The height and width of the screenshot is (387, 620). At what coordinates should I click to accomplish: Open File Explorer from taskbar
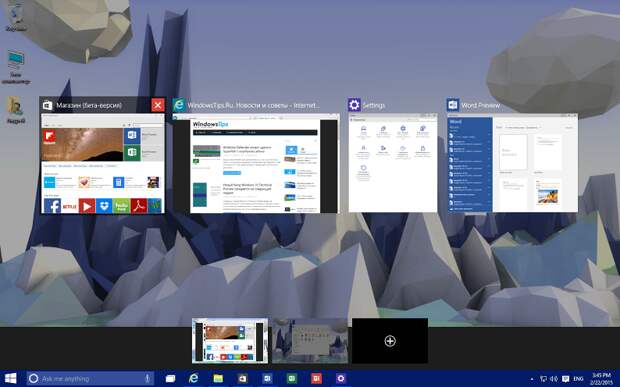[x=218, y=378]
